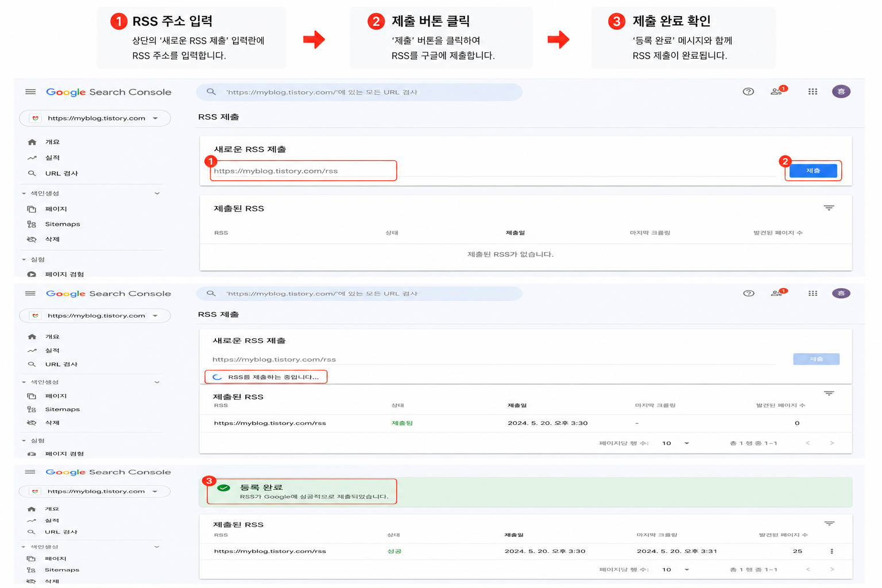Go to previous page in the middle RSS table
This screenshot has width=882, height=588.
tap(808, 443)
